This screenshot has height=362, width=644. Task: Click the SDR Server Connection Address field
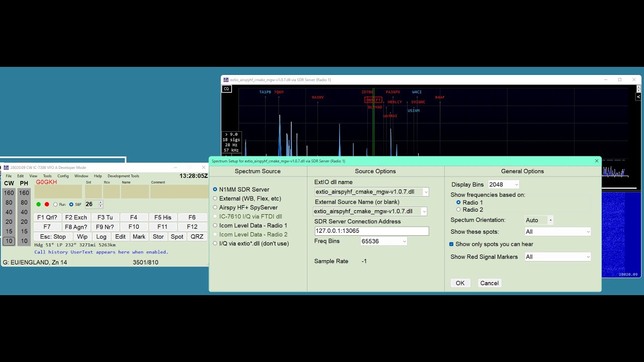click(371, 231)
